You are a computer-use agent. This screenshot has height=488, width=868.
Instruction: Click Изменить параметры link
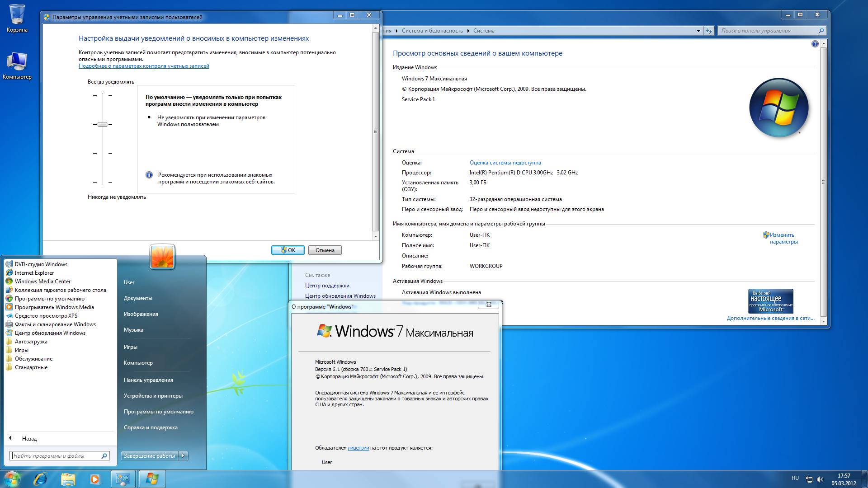coord(783,238)
